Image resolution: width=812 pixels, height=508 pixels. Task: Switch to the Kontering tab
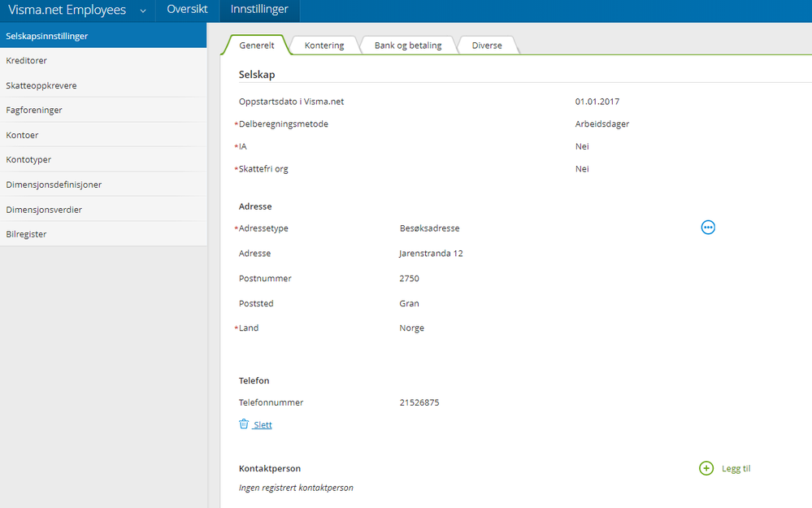pos(324,45)
